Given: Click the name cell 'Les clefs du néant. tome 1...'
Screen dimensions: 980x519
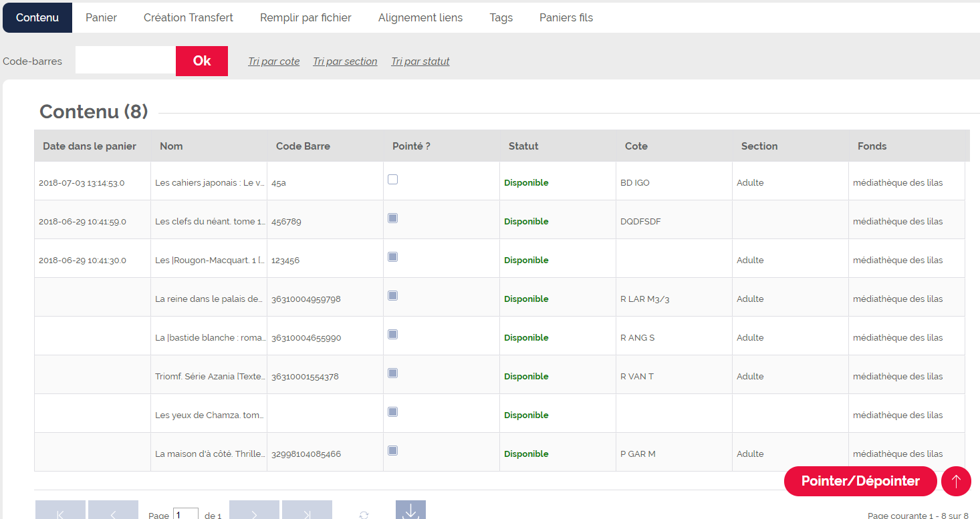Looking at the screenshot, I should [209, 221].
